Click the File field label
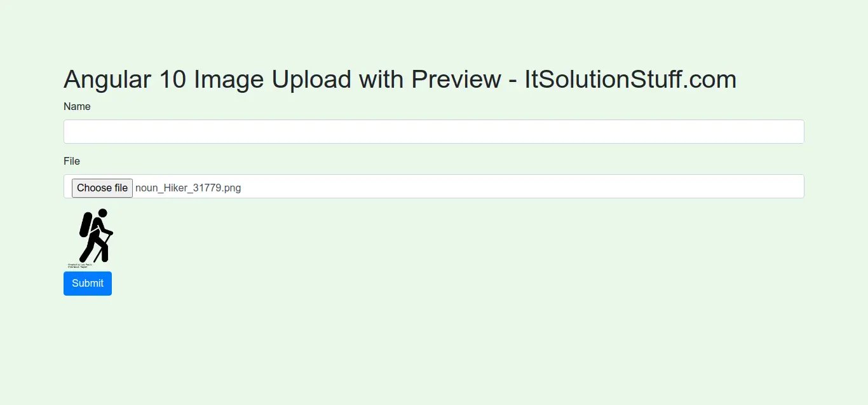The width and height of the screenshot is (868, 405). tap(72, 161)
